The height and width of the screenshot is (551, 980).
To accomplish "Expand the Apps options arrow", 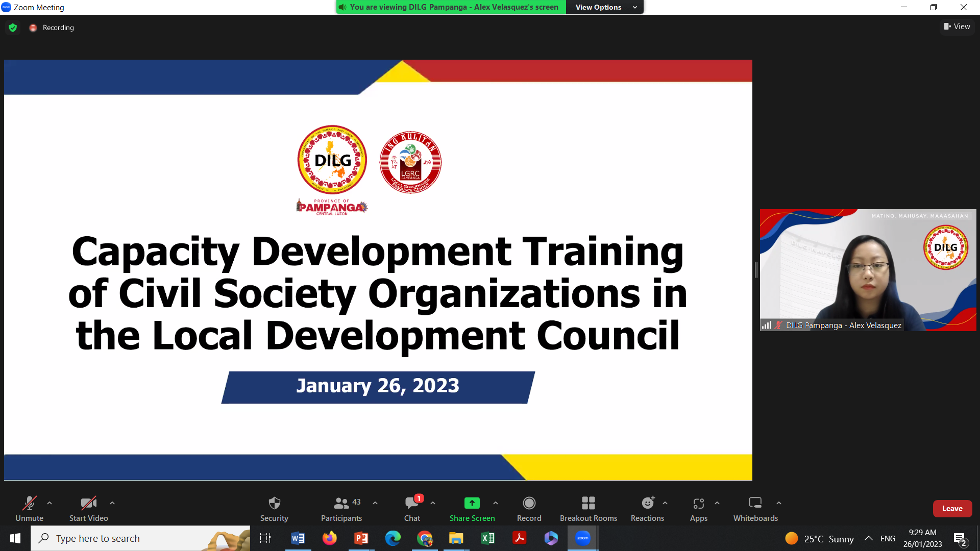I will click(717, 503).
